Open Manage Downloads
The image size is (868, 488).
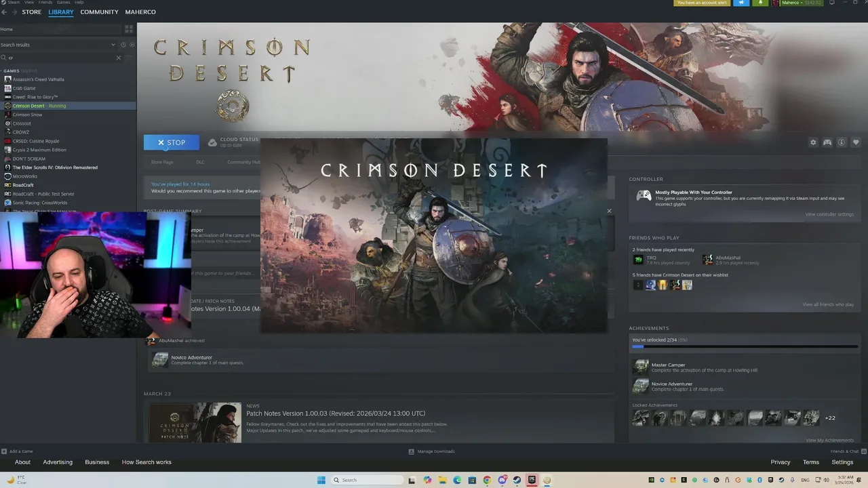click(431, 451)
